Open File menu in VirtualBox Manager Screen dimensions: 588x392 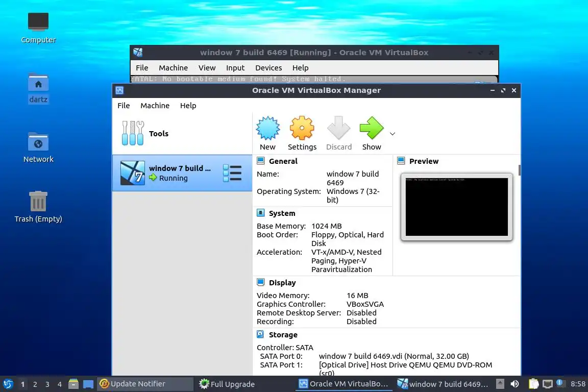(124, 106)
